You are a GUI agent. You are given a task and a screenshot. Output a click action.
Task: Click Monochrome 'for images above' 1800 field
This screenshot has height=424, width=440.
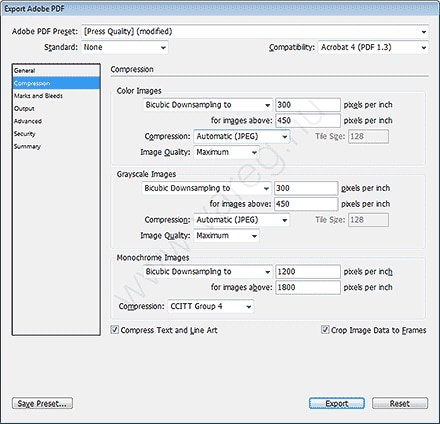click(308, 287)
